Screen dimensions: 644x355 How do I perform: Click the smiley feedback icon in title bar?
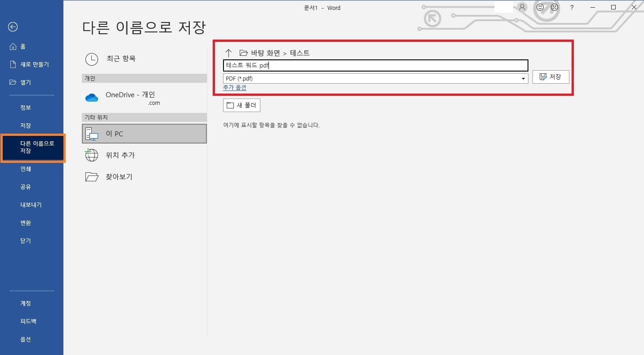(540, 7)
